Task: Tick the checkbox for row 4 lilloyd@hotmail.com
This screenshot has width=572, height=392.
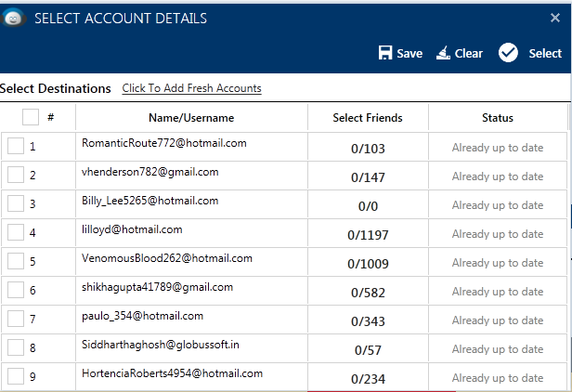Action: [16, 232]
